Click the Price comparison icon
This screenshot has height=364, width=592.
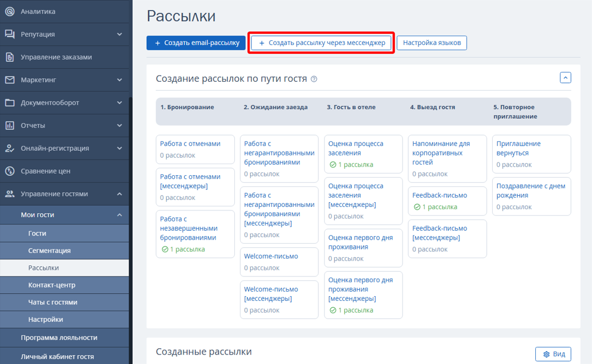click(9, 171)
